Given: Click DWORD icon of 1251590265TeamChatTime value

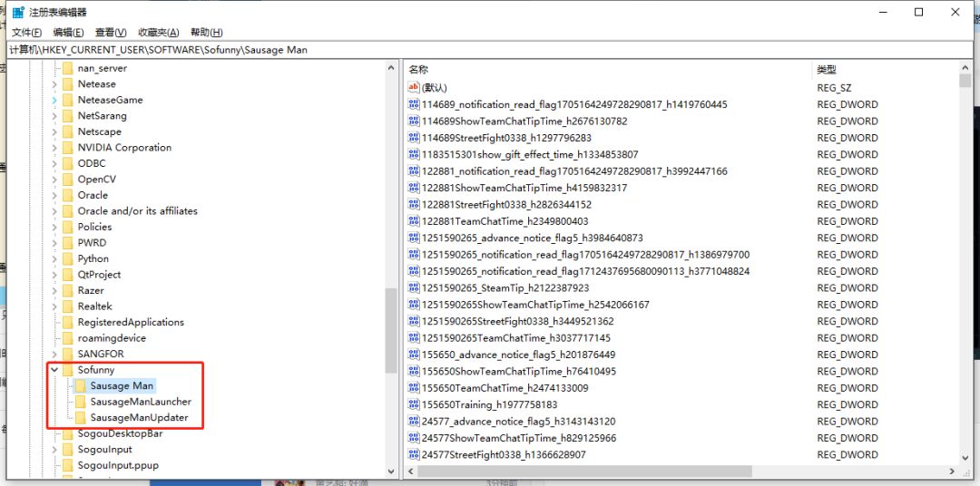Looking at the screenshot, I should 413,338.
